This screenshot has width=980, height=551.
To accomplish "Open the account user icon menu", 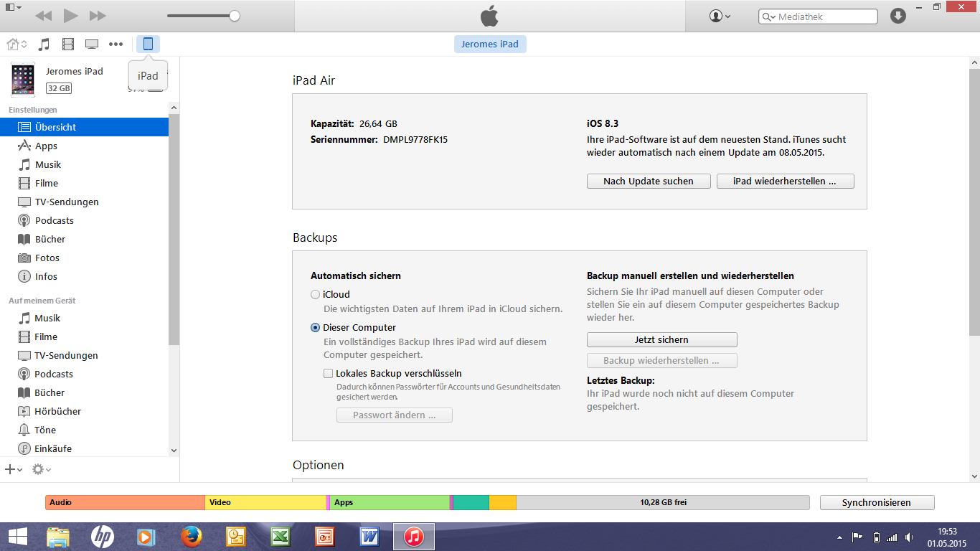I will [720, 16].
